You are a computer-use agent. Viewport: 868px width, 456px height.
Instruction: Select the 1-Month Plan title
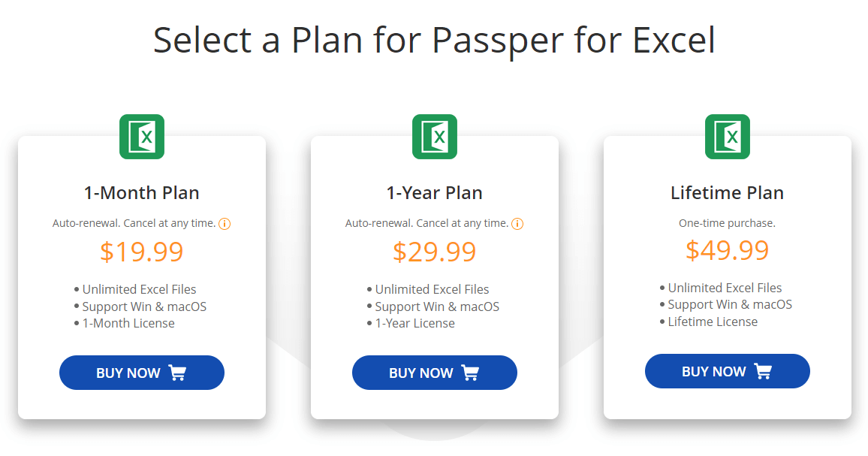pyautogui.click(x=142, y=193)
